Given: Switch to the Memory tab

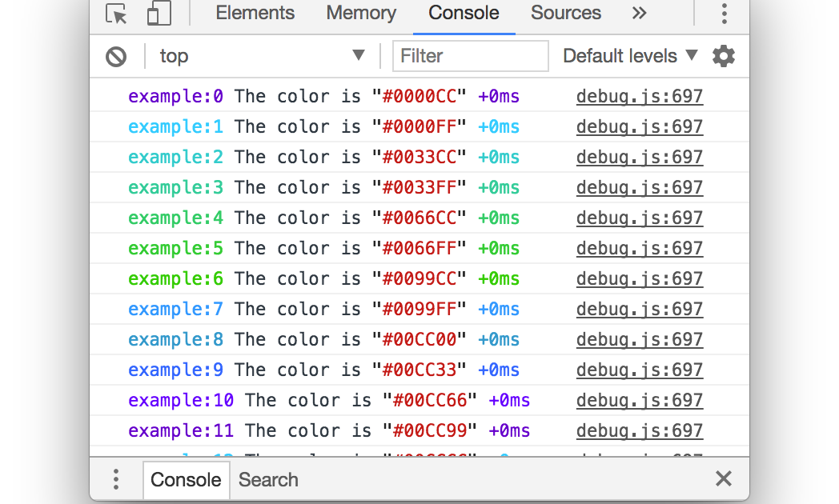Looking at the screenshot, I should (x=361, y=14).
